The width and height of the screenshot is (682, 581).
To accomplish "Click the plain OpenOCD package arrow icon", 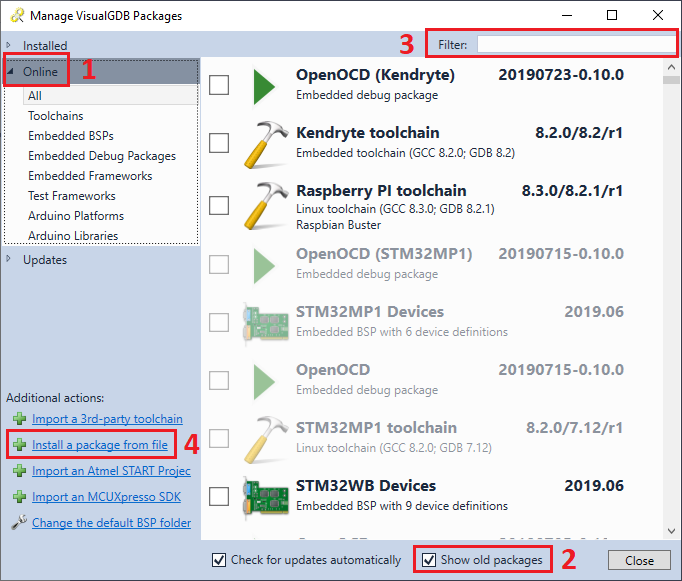I will (x=264, y=382).
